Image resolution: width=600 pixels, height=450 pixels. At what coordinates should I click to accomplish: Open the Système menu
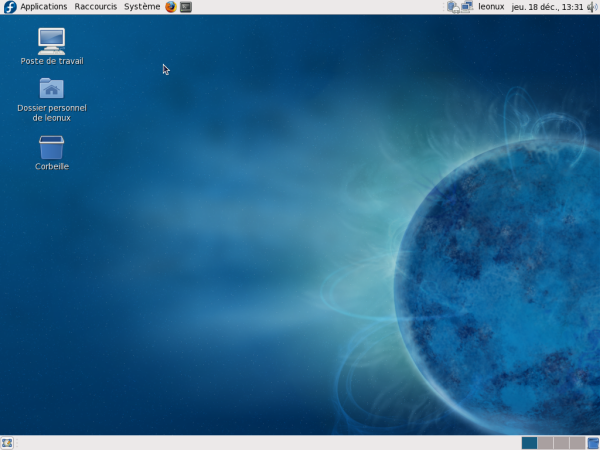pyautogui.click(x=142, y=7)
